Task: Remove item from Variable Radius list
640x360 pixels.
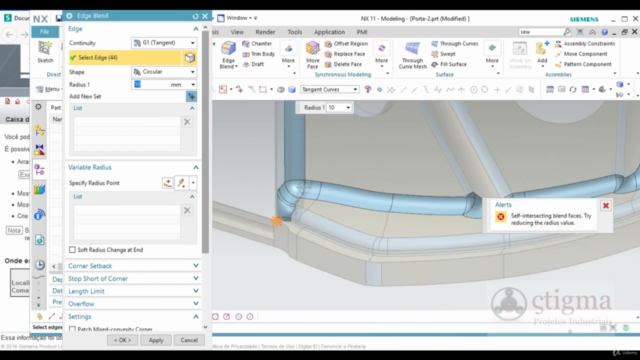Action: point(187,210)
